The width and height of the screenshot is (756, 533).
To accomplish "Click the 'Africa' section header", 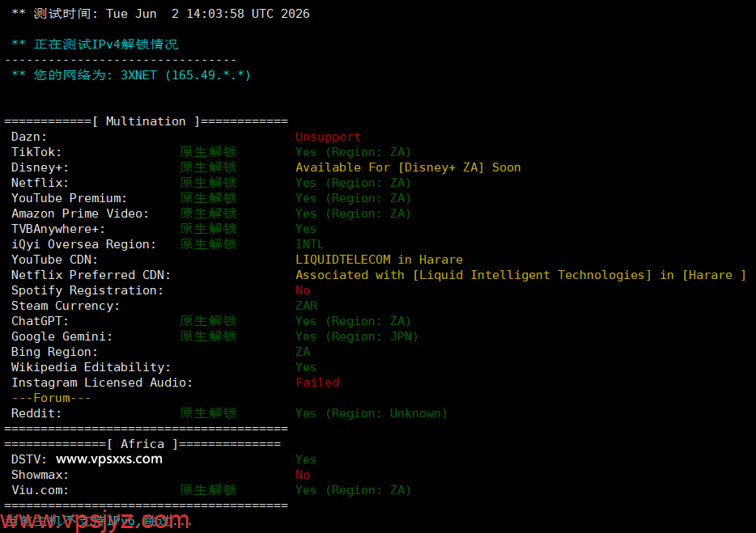I will tap(142, 444).
